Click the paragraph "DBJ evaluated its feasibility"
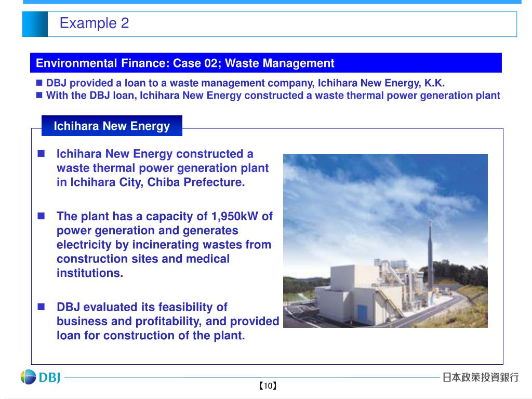 click(168, 321)
